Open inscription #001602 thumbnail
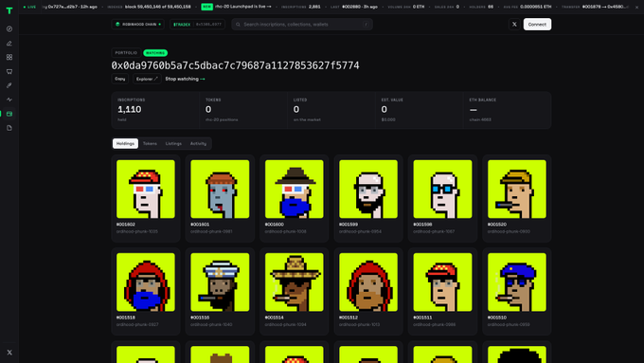Screen dimensions: 644x363 point(146,190)
